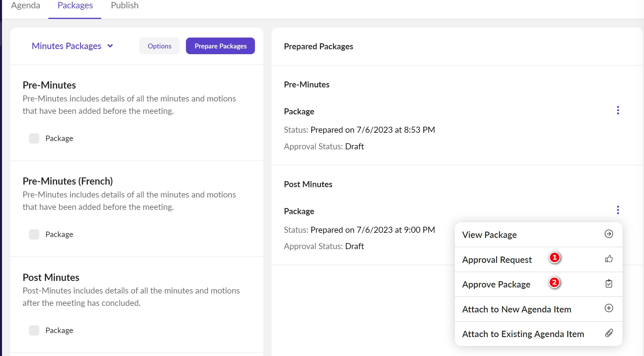Click the Prepare Packages button
Screen dimensions: 644x356
tap(220, 46)
